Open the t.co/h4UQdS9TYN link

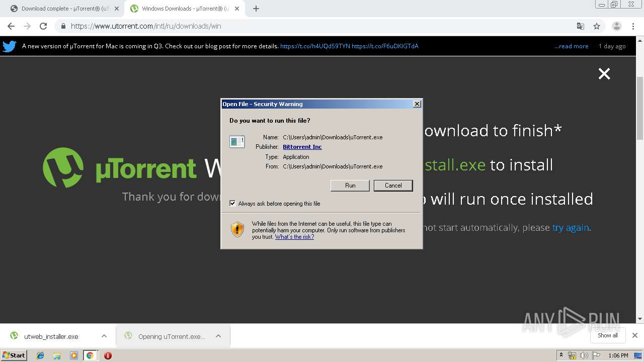[315, 46]
